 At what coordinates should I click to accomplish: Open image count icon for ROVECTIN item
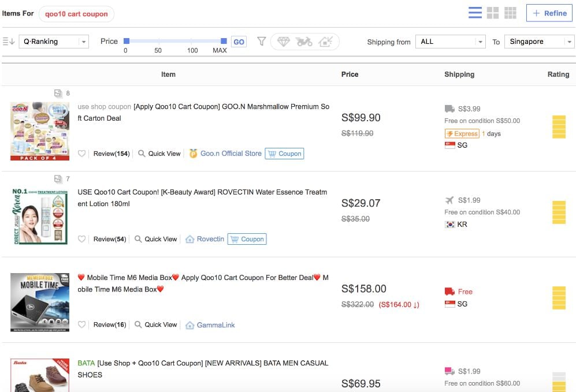(58, 179)
